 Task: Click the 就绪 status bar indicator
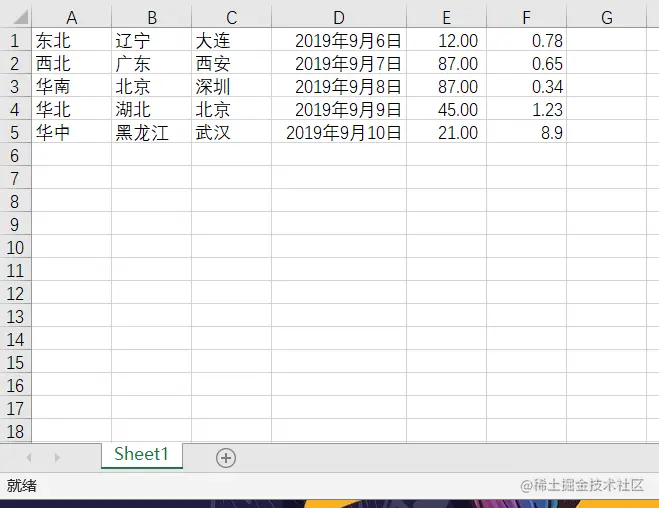22,486
